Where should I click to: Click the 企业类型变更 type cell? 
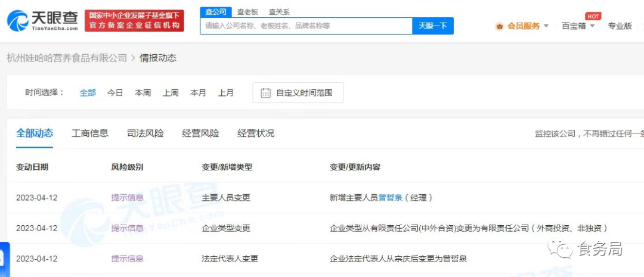pyautogui.click(x=226, y=228)
